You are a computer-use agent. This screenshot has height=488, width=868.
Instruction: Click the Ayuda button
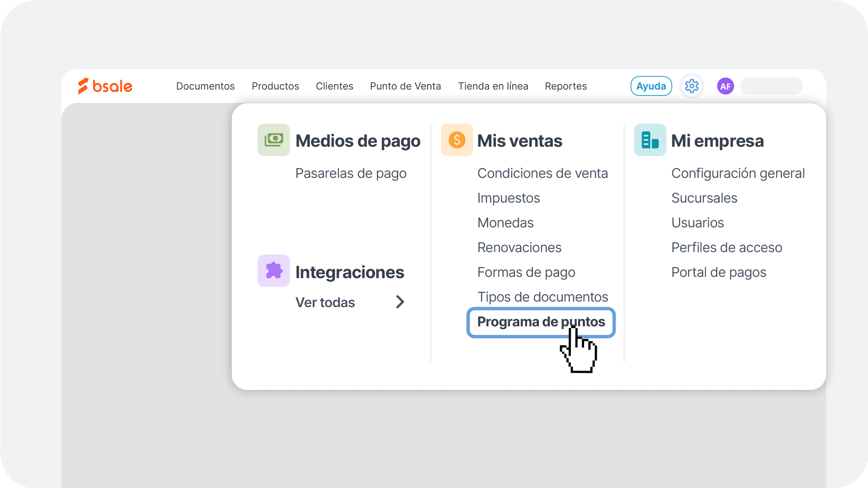tap(651, 86)
